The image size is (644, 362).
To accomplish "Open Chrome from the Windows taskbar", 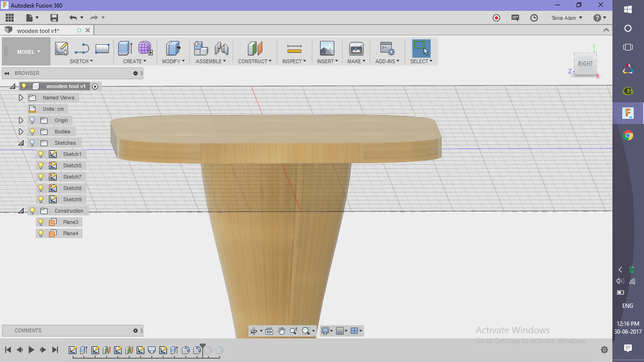I will point(628,136).
